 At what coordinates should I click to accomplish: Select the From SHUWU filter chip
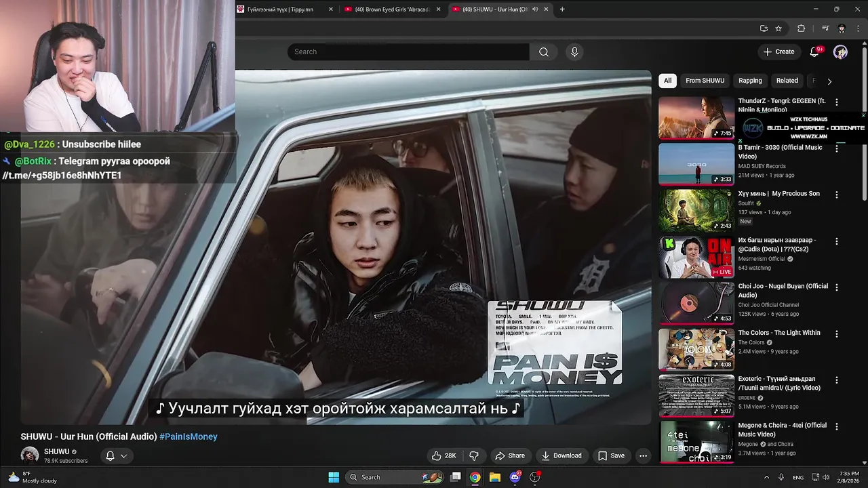705,81
